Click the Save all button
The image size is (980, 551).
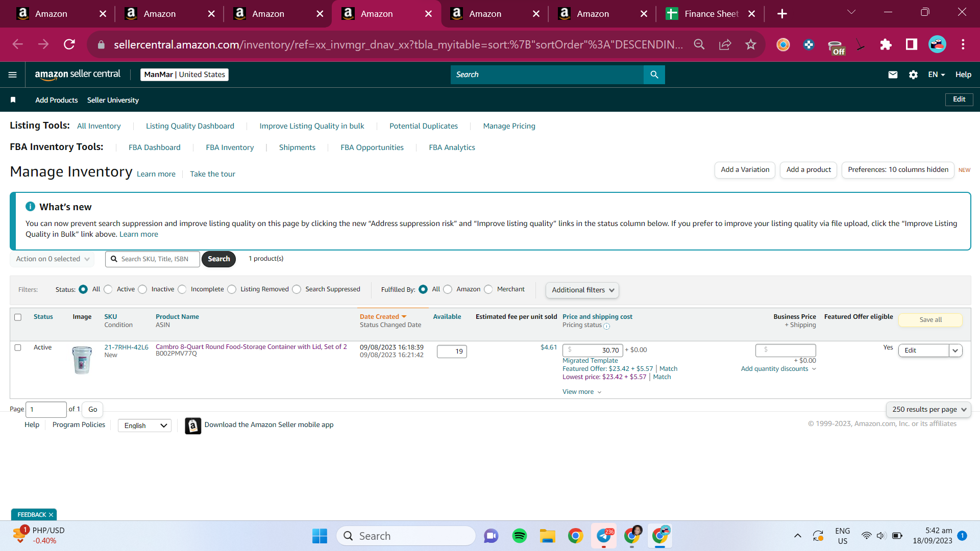pyautogui.click(x=930, y=320)
